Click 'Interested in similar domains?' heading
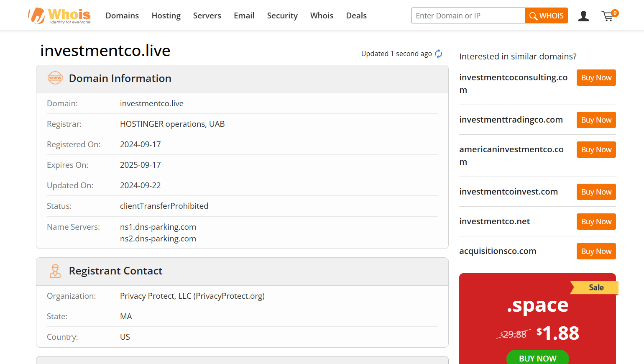 point(518,56)
